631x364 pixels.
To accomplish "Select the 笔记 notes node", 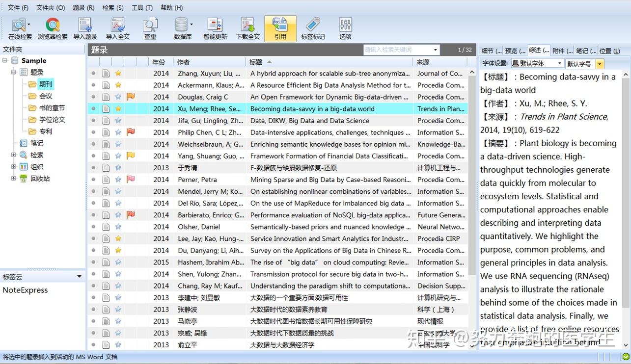I will tap(36, 143).
